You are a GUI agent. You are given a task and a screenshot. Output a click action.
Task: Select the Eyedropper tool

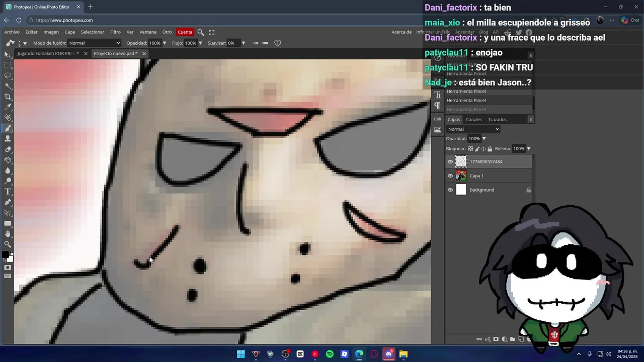click(8, 107)
